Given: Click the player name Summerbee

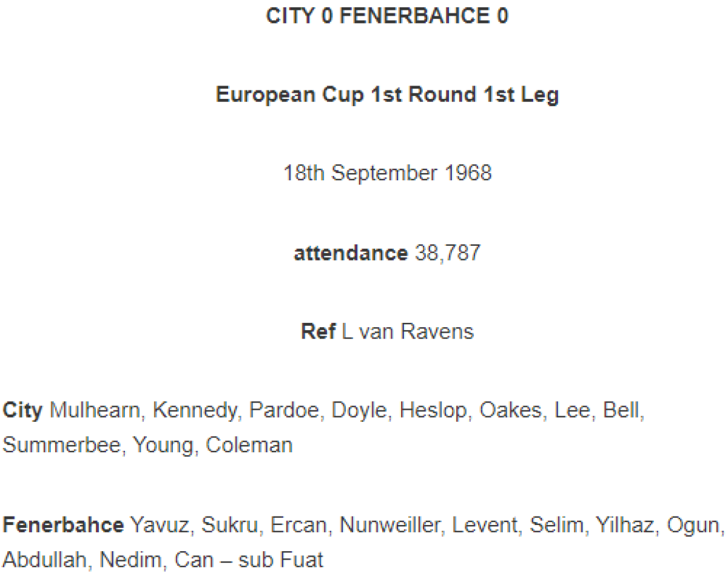Looking at the screenshot, I should click(62, 445).
